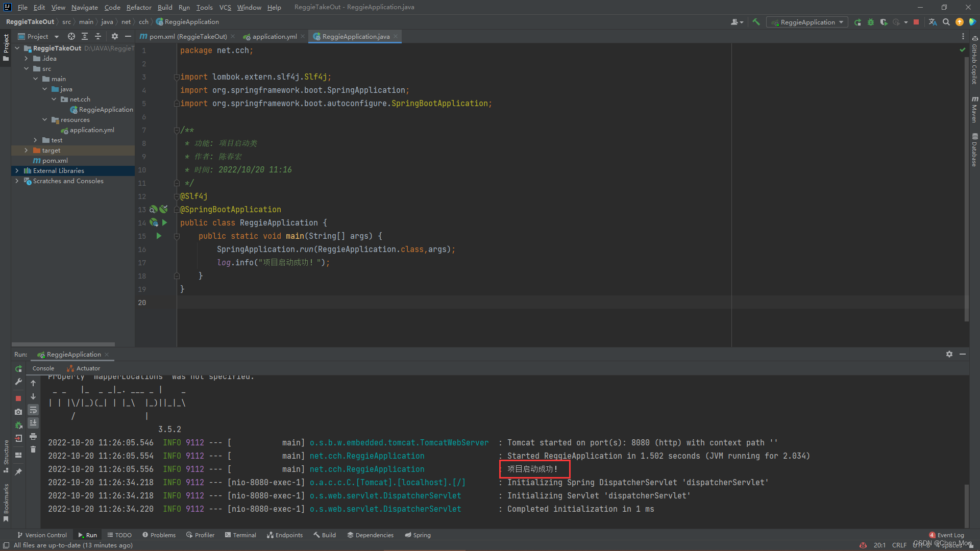This screenshot has height=551, width=980.
Task: Open the Navigate menu
Action: 84,7
